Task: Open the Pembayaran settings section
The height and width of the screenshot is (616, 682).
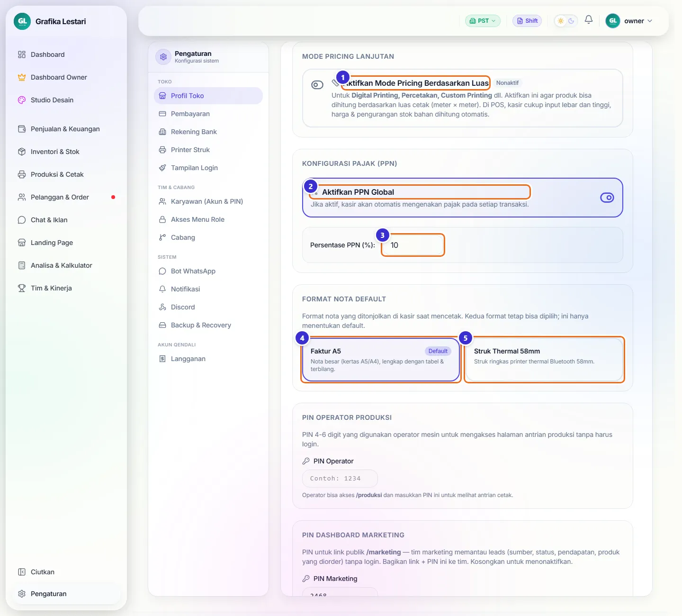Action: coord(208,114)
